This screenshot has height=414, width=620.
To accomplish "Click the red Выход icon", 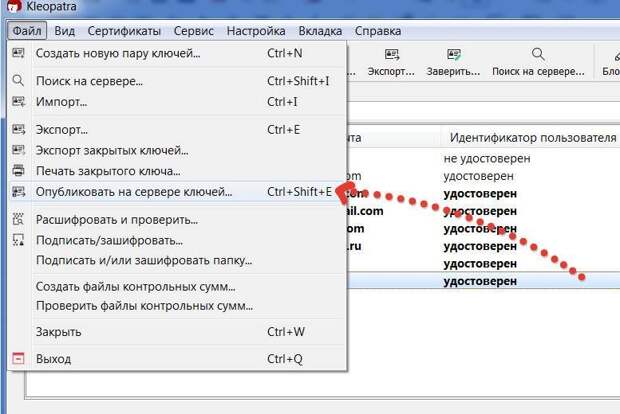I will (18, 358).
